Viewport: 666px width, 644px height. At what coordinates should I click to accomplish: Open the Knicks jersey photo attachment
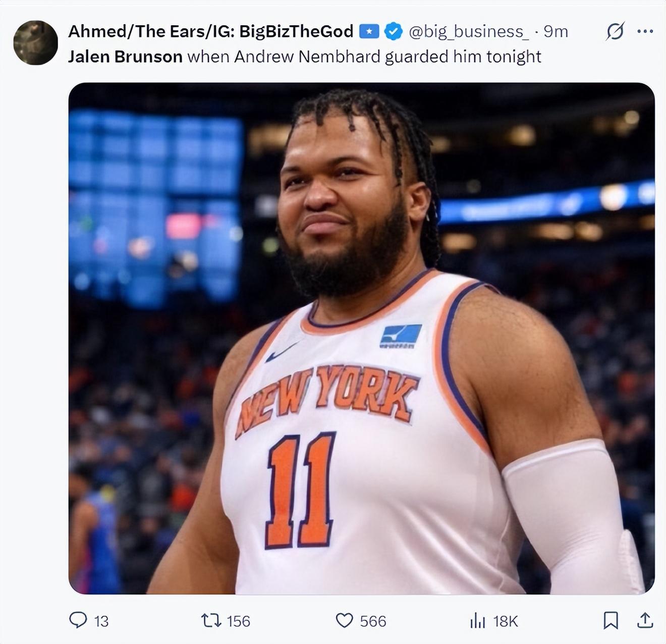coord(361,338)
